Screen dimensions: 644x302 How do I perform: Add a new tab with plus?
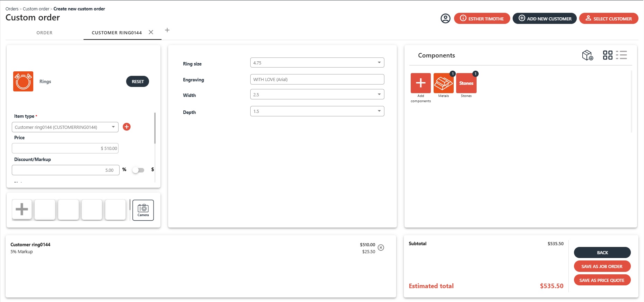[167, 30]
